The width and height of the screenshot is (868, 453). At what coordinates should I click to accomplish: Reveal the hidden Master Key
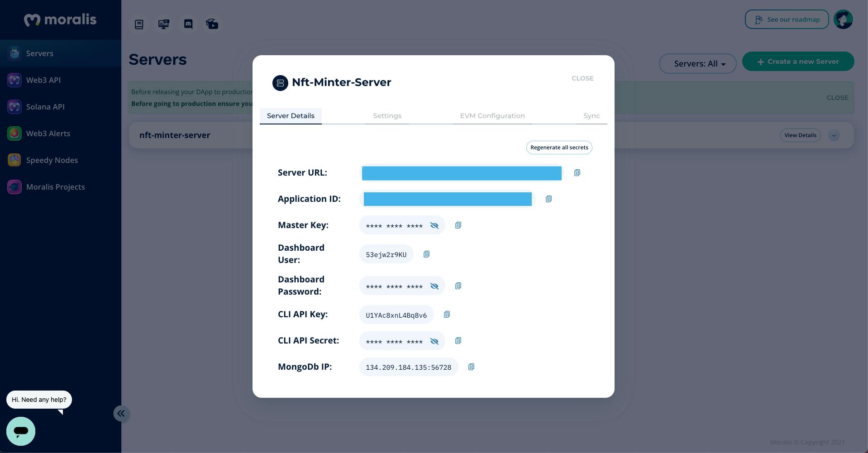(434, 225)
